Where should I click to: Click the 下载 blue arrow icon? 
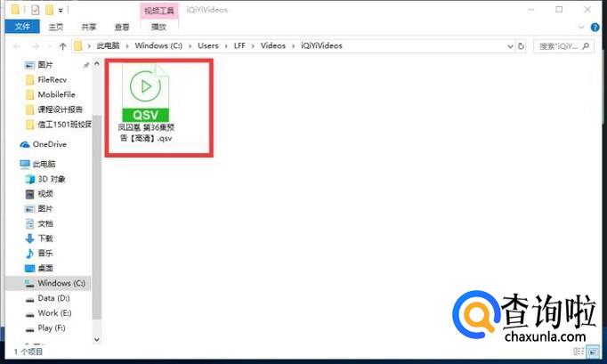pyautogui.click(x=29, y=239)
